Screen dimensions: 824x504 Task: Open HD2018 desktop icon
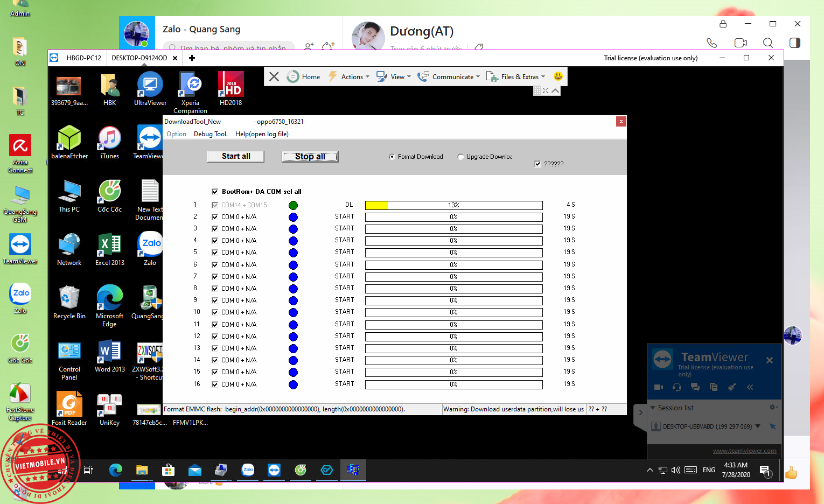[x=231, y=89]
